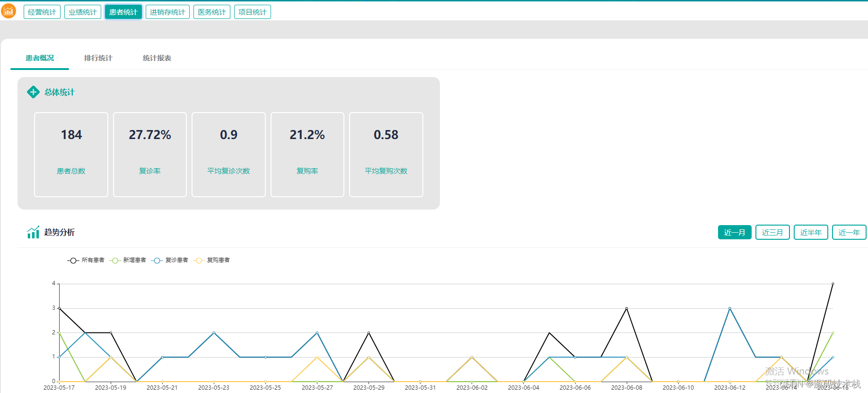Open the 进销存统计 tab
This screenshot has width=868, height=393.
167,12
